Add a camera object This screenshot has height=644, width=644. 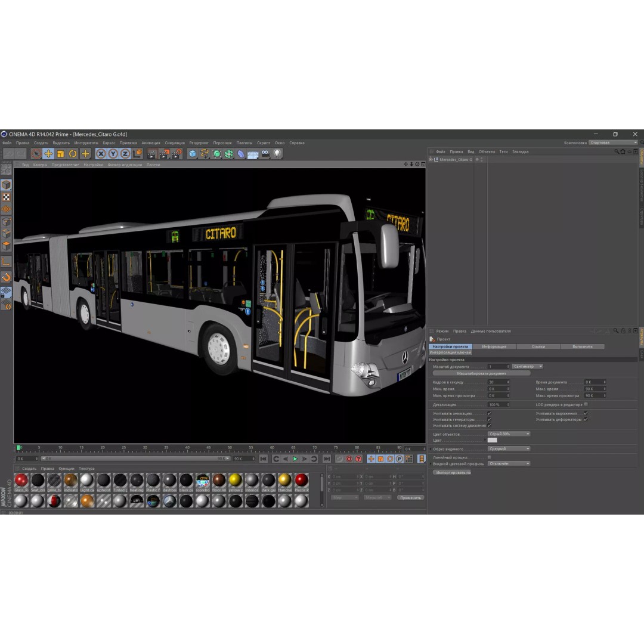click(x=265, y=154)
